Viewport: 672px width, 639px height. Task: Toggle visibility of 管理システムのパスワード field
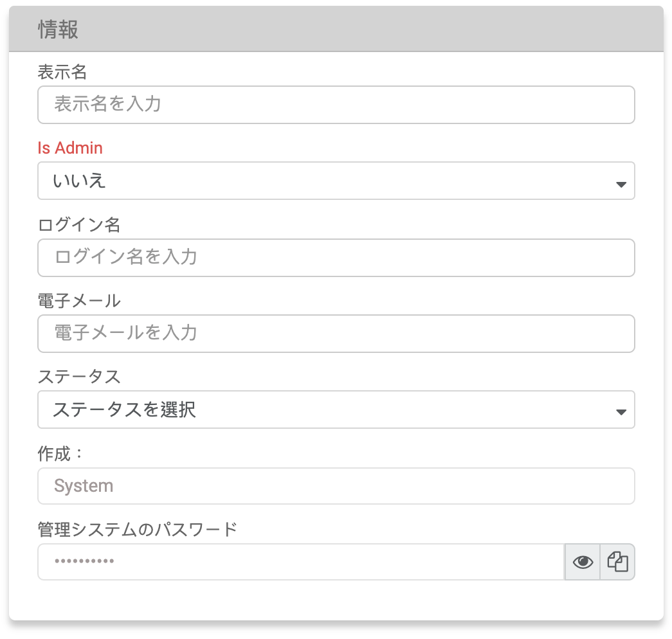click(x=583, y=561)
